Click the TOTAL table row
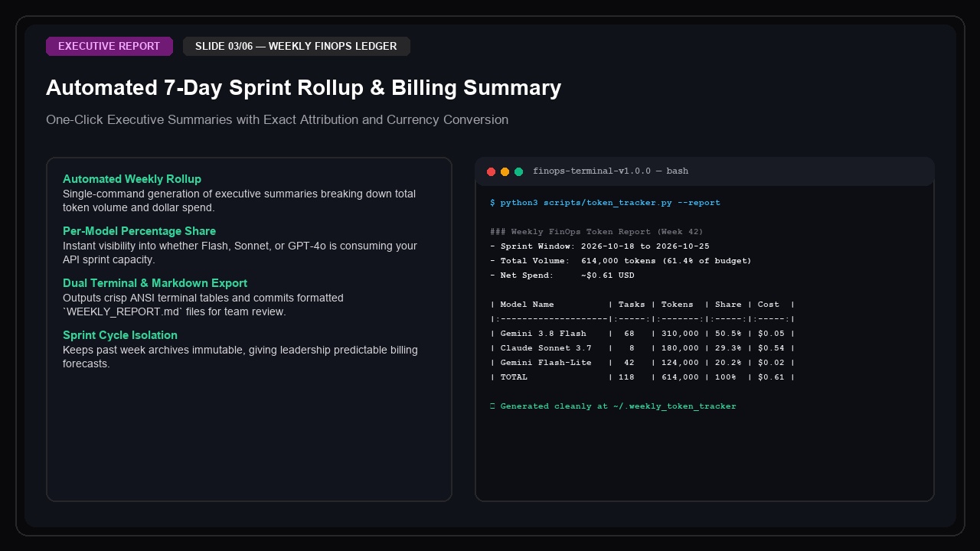Image resolution: width=980 pixels, height=551 pixels. point(642,377)
